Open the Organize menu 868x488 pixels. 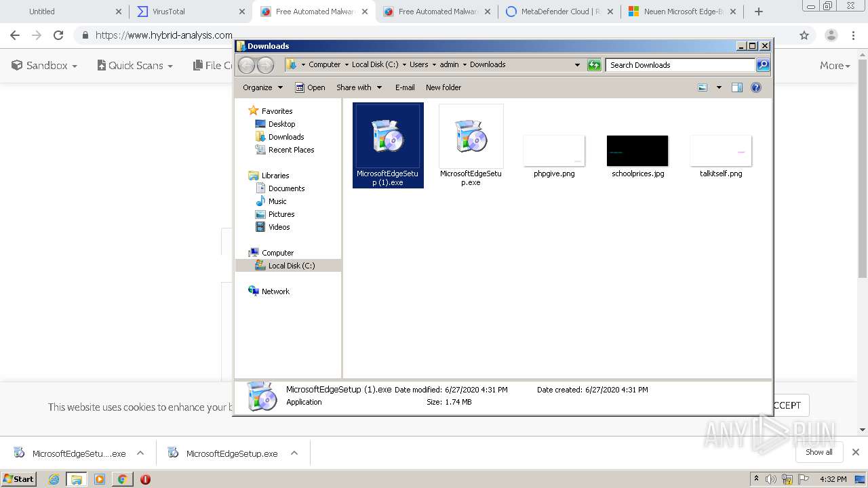(262, 87)
